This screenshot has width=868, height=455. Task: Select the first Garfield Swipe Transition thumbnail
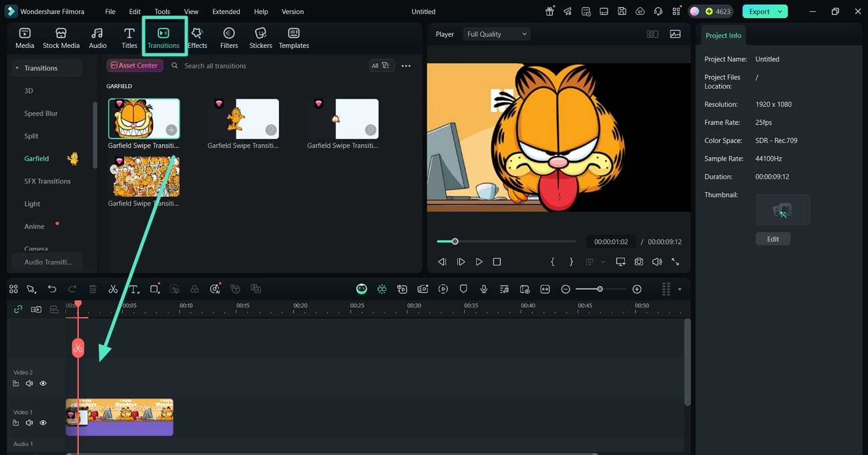coord(144,119)
